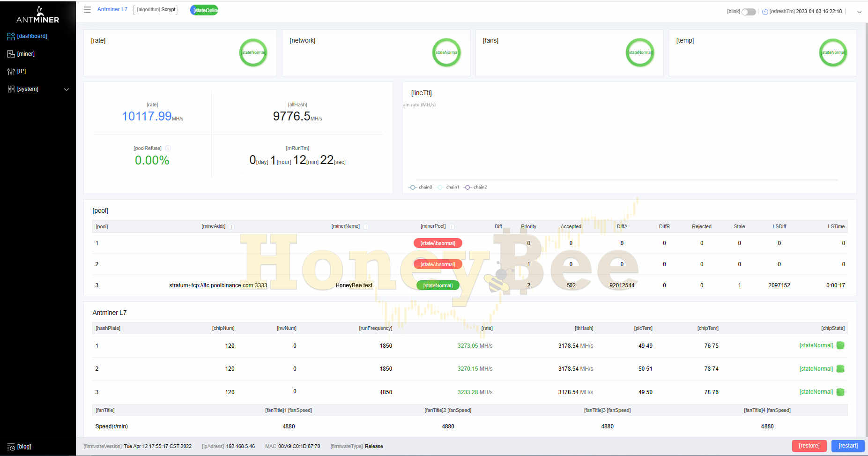Click the [fans] stateNormal ring indicator
The height and width of the screenshot is (456, 868).
(x=640, y=52)
